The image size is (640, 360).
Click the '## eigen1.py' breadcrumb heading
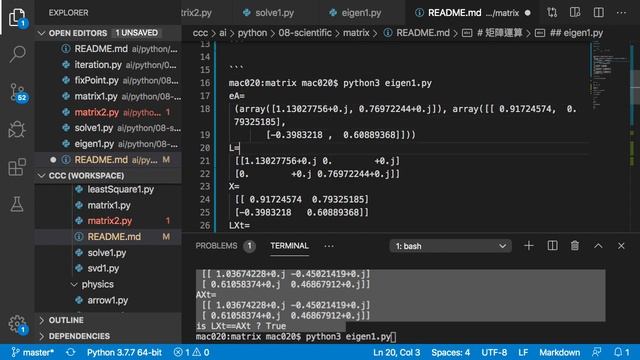(576, 33)
